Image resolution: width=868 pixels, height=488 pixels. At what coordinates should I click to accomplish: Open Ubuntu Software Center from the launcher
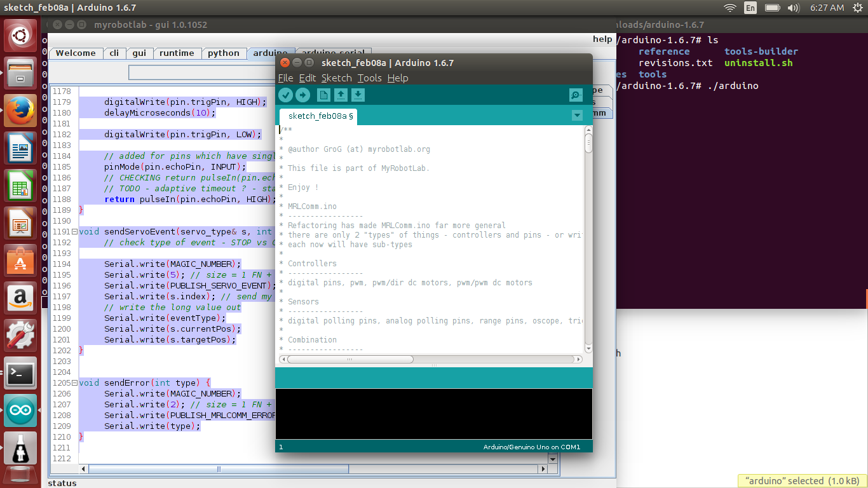(x=20, y=261)
